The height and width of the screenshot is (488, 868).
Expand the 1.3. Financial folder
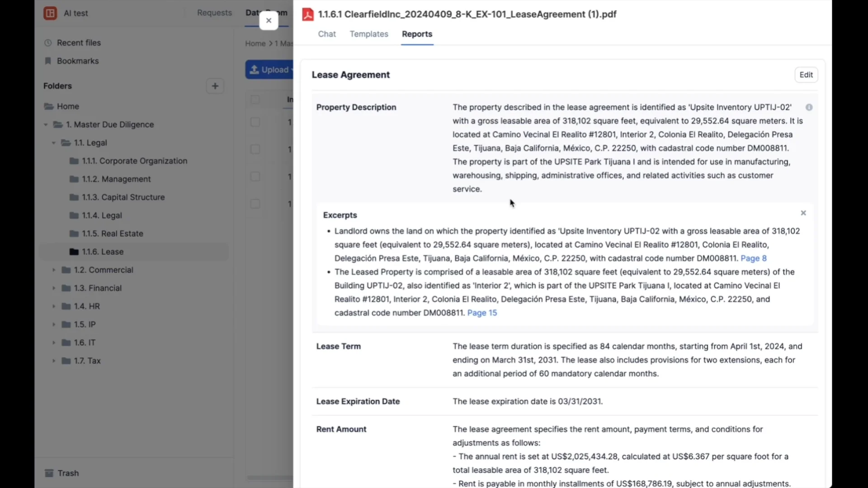[x=54, y=288]
